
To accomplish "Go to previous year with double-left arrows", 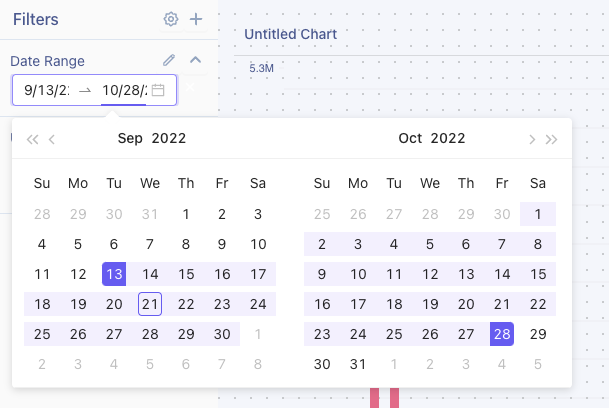I will 32,139.
